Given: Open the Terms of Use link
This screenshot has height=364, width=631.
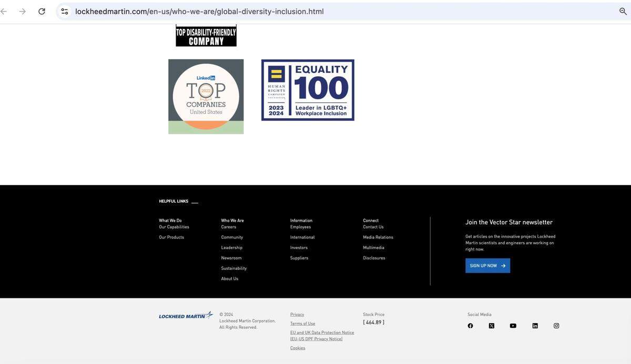Looking at the screenshot, I should coord(303,324).
